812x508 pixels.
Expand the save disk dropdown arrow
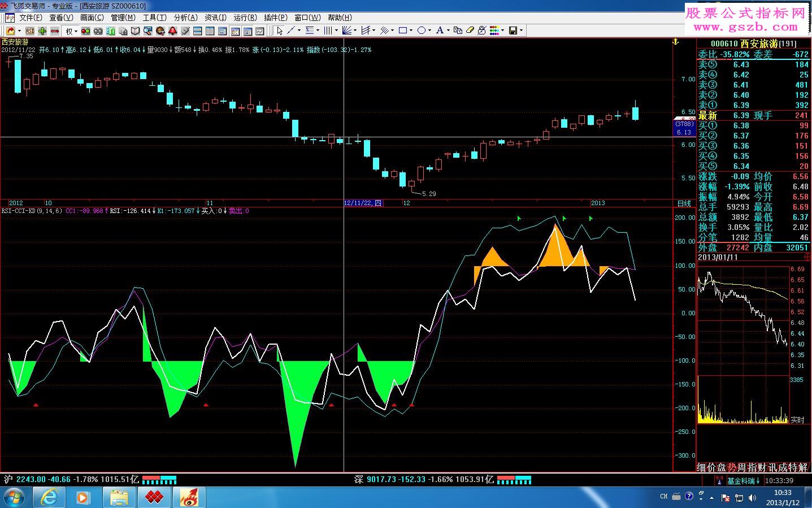521,31
